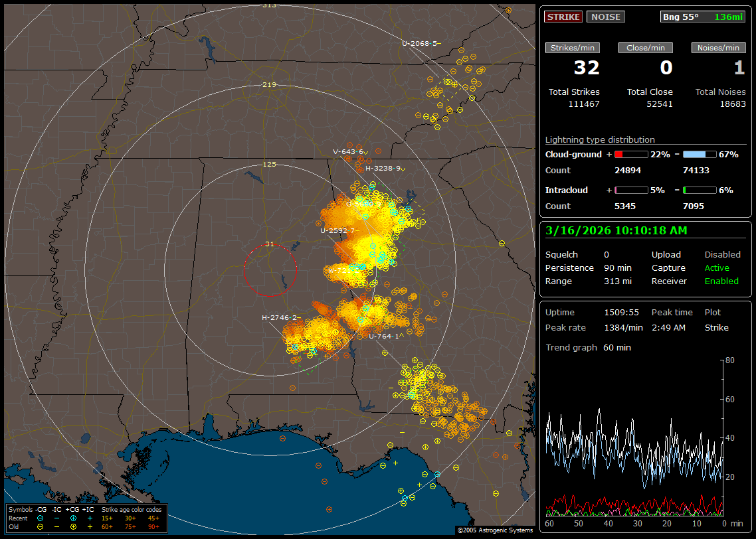Toggle the STRIKE indicator

(563, 17)
